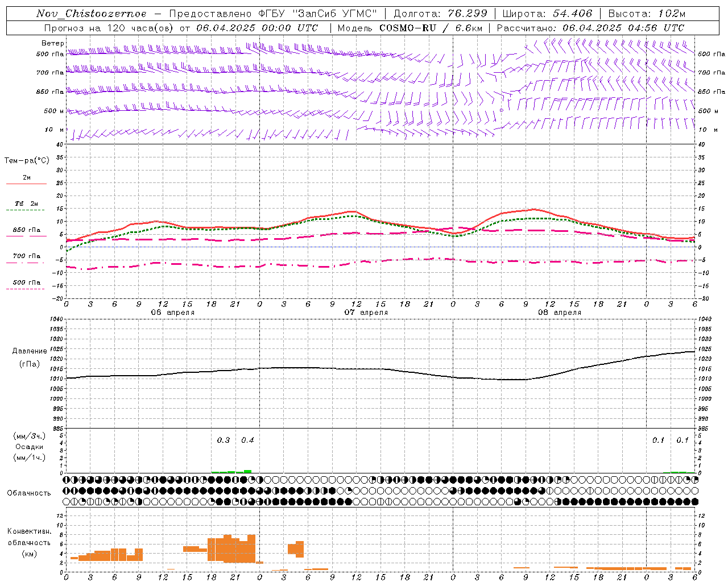Click the precipitation value 0.4
Image resolution: width=728 pixels, height=582 pixels.
tap(247, 440)
